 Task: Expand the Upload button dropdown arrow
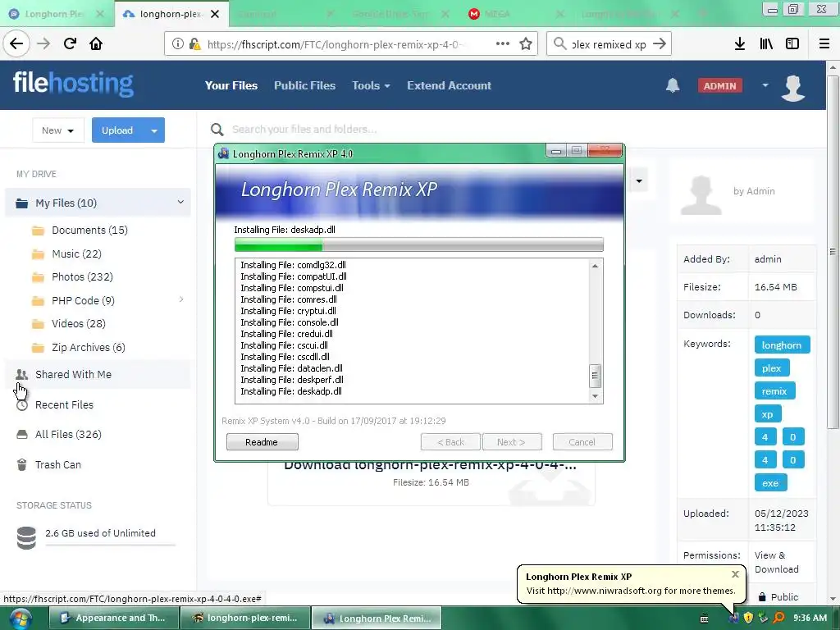click(154, 130)
